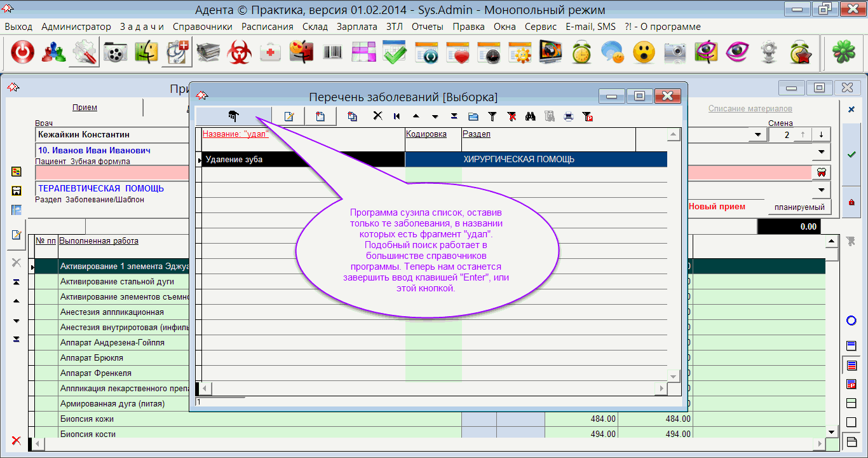
Task: Click the printer icon in the disease list toolbar
Action: tap(569, 116)
